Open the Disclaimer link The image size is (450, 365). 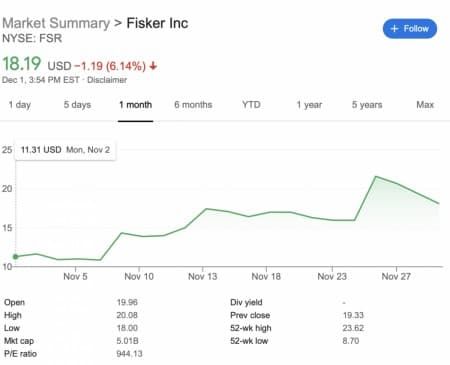click(107, 80)
